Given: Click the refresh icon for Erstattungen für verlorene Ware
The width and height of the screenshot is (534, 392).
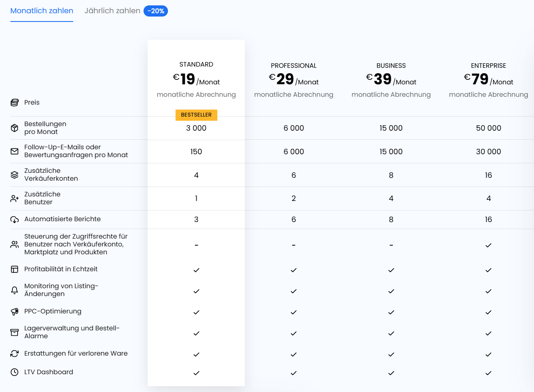Looking at the screenshot, I should pos(14,354).
